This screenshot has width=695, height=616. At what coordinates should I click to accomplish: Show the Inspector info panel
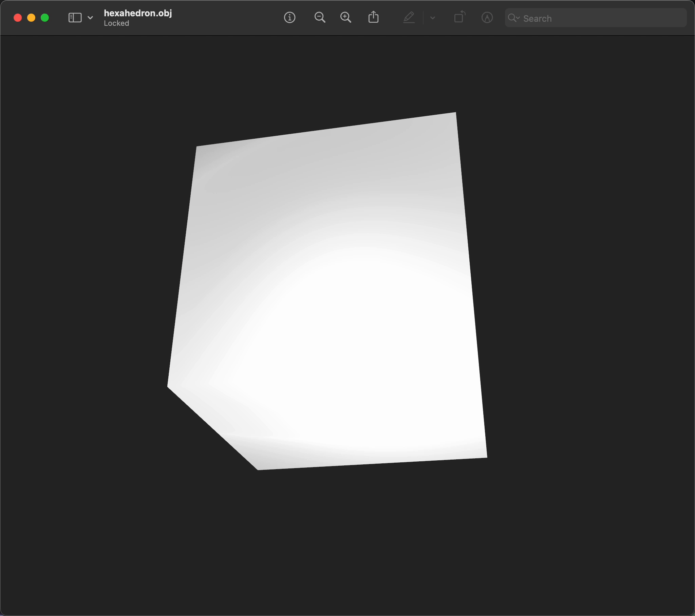(289, 17)
